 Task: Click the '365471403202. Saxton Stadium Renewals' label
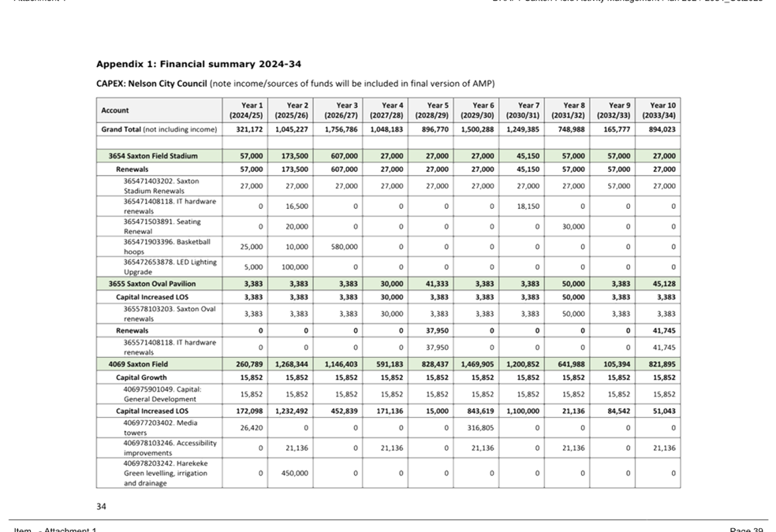[x=162, y=186]
